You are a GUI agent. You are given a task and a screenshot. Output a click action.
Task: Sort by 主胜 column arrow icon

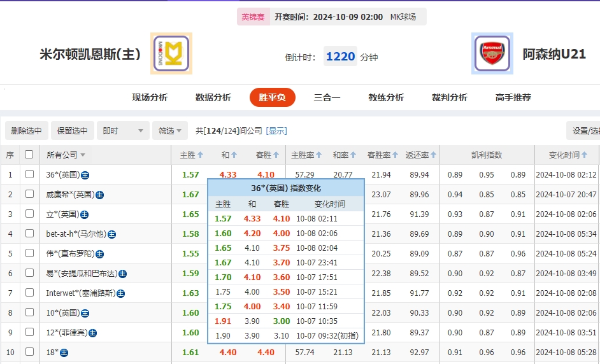click(x=200, y=155)
